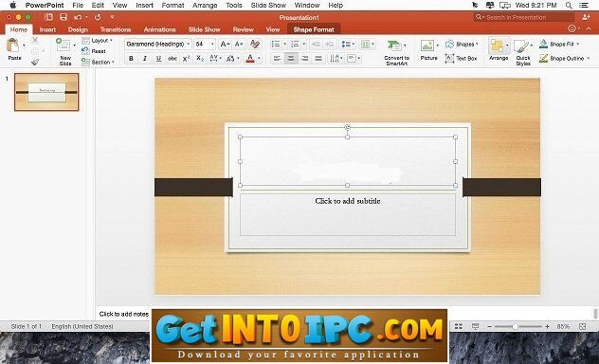Select slide 1 thumbnail
Viewport: 599px width, 364px height.
point(46,92)
